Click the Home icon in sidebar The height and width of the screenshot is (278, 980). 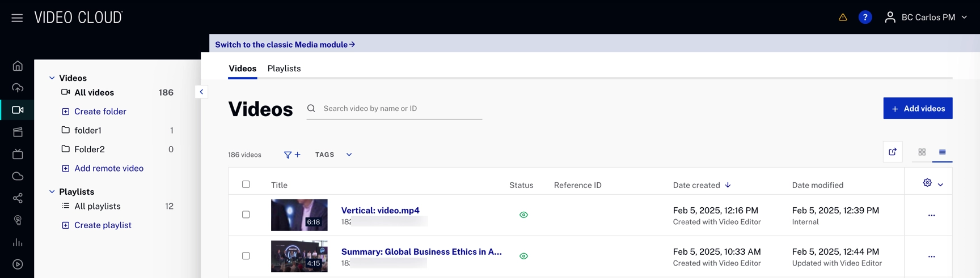18,66
